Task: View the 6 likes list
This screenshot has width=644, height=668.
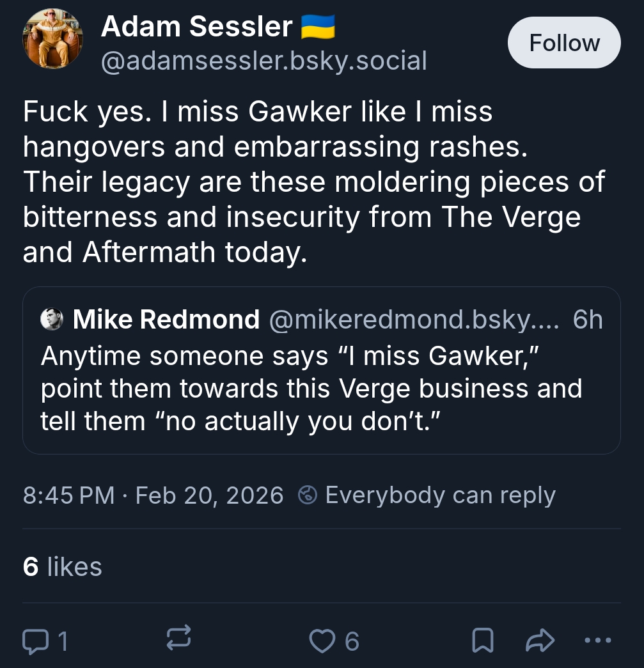Action: coord(62,566)
